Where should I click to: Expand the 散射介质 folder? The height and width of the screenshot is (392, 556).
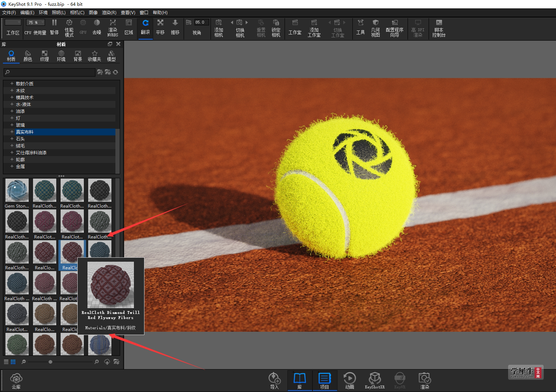pyautogui.click(x=12, y=83)
